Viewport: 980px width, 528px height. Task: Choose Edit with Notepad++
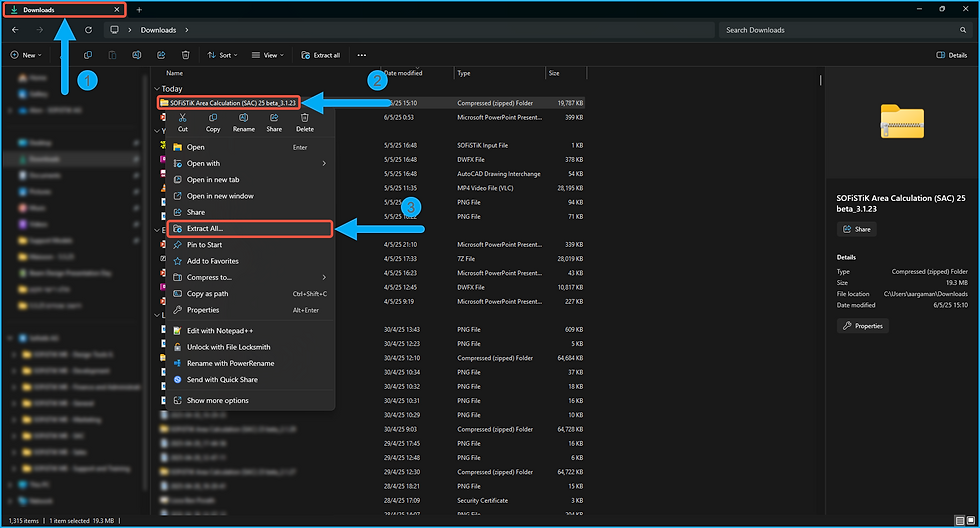point(251,331)
